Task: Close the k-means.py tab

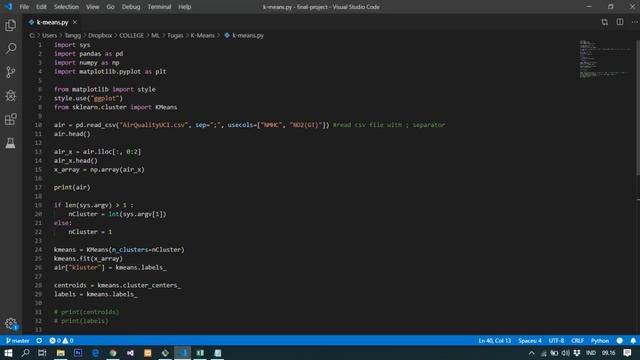Action: [75, 22]
